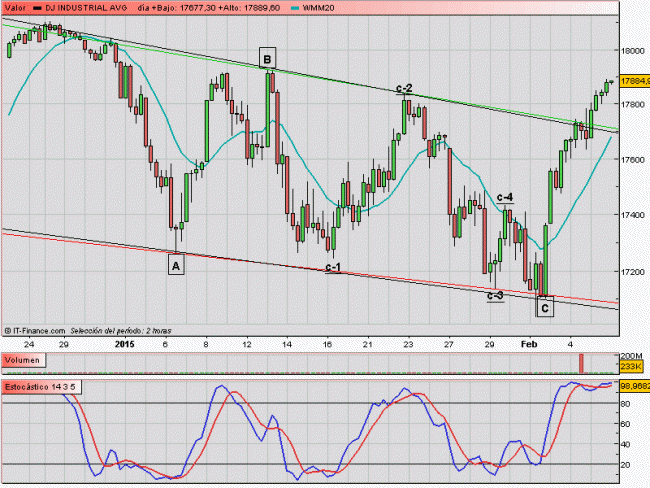Click the 23 date axis label
Viewport: 650px width, 488px height.
pos(408,344)
